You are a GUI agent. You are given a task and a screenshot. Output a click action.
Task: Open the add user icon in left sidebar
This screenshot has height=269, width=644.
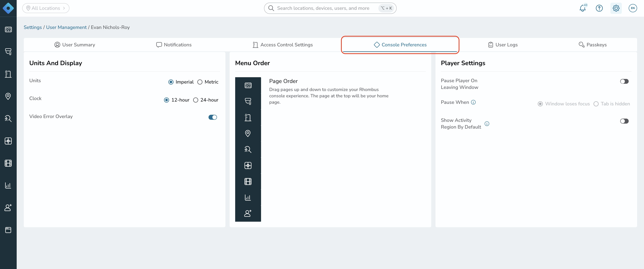8,207
